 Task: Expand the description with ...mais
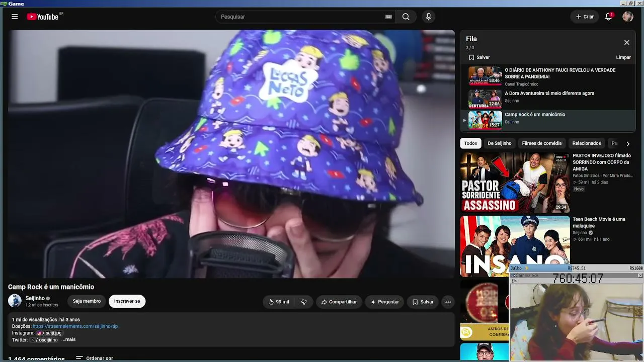[68, 339]
